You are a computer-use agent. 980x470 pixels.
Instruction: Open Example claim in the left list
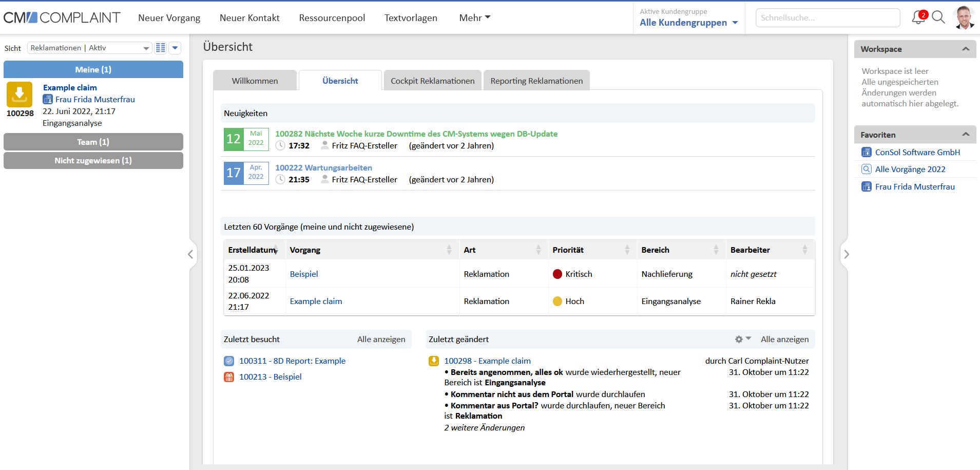tap(70, 87)
